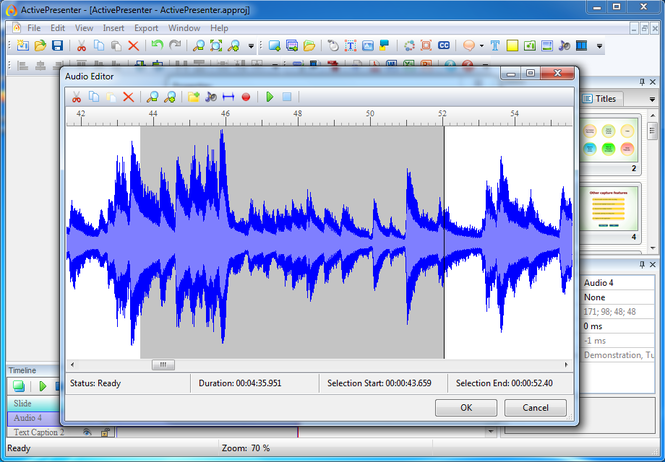Click the left arrow of the waveform scrollbar

(73, 365)
